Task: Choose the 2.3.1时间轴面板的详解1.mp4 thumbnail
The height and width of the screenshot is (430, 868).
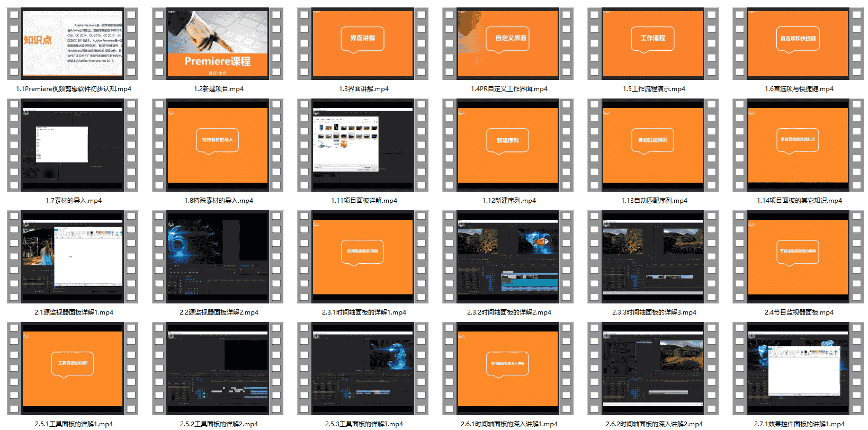Action: 363,257
